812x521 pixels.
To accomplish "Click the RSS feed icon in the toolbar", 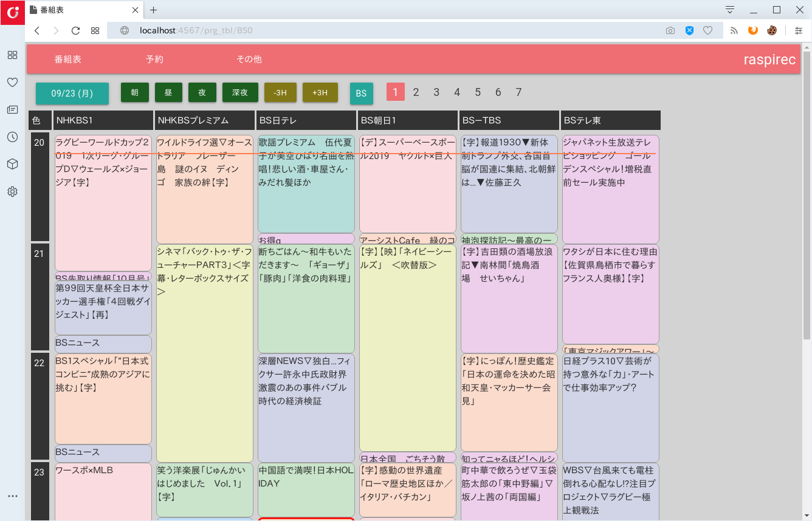I will tap(734, 30).
